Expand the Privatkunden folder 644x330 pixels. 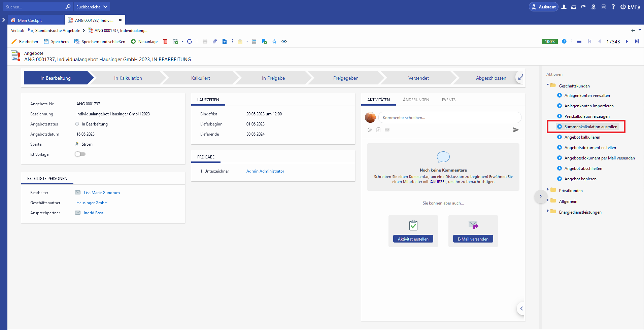[548, 190]
